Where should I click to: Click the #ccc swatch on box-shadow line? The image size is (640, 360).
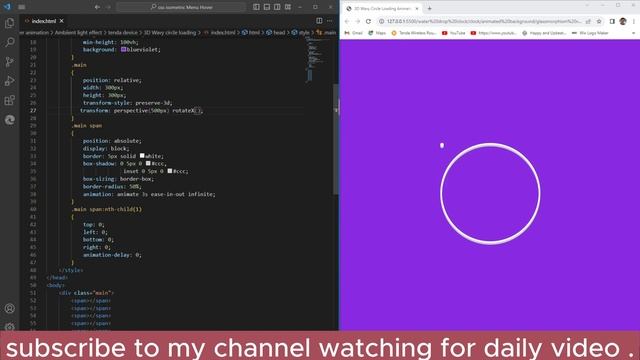point(148,163)
